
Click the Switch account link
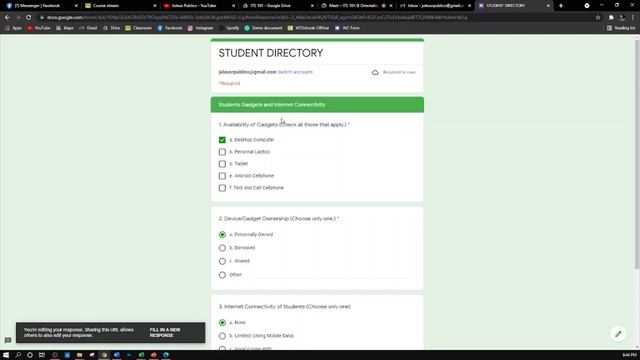click(x=295, y=72)
